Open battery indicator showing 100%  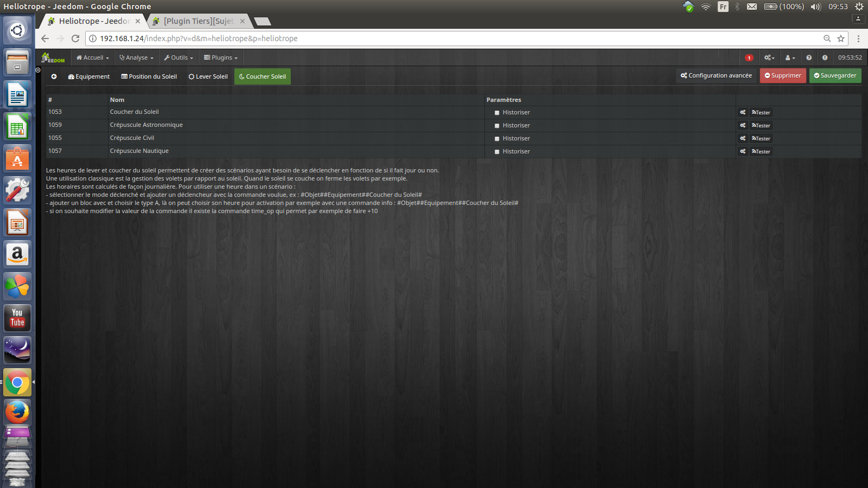[x=784, y=7]
